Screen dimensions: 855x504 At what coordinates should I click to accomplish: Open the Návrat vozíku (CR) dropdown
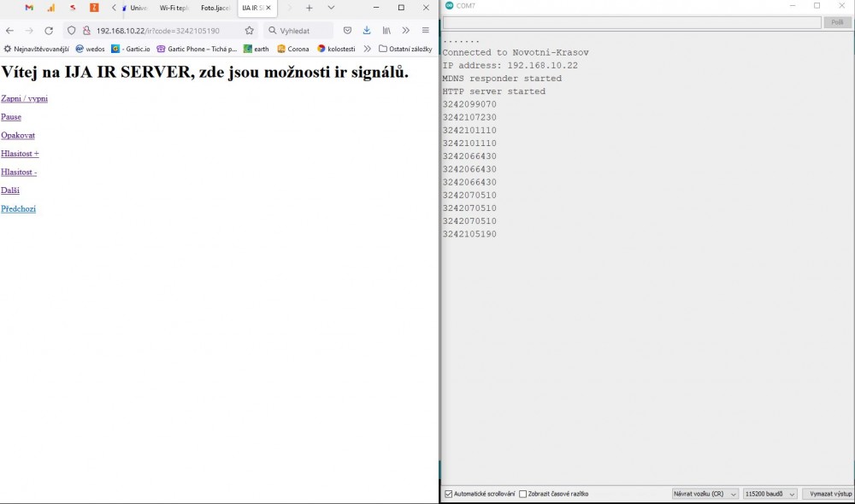(x=705, y=494)
